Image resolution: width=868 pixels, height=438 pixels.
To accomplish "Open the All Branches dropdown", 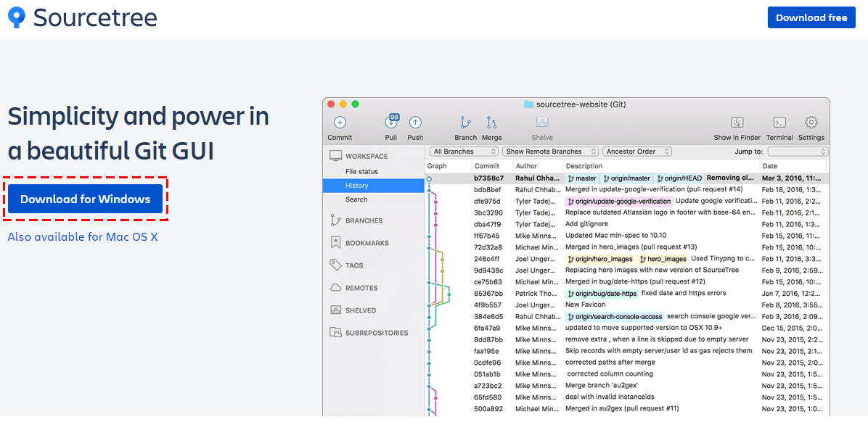I will click(464, 152).
